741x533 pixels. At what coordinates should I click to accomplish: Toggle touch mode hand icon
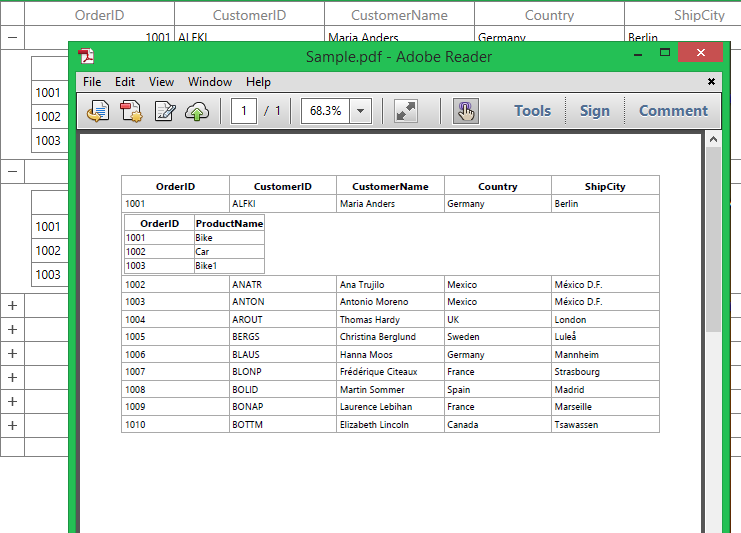465,111
